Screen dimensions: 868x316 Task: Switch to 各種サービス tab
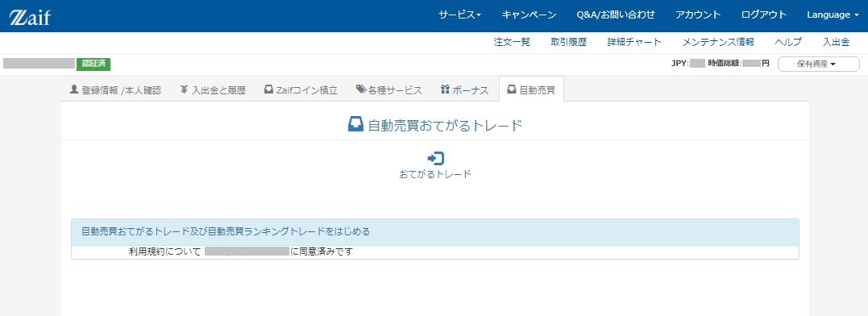click(389, 89)
